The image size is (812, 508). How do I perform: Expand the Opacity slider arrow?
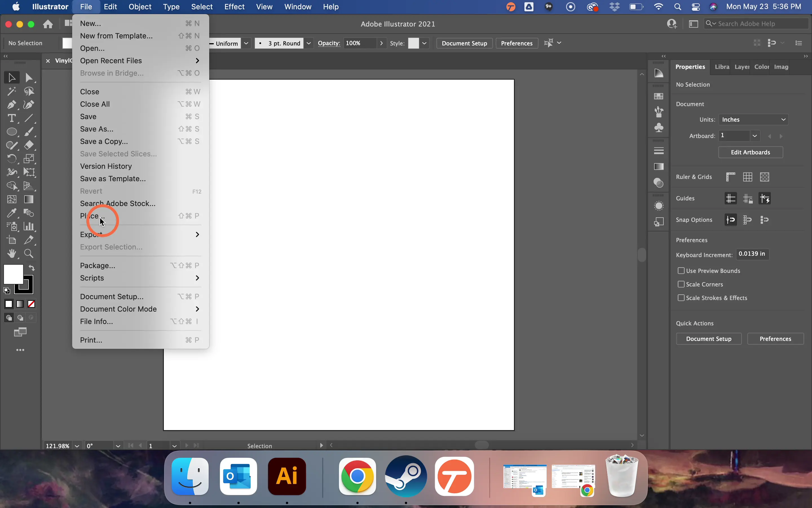click(381, 43)
